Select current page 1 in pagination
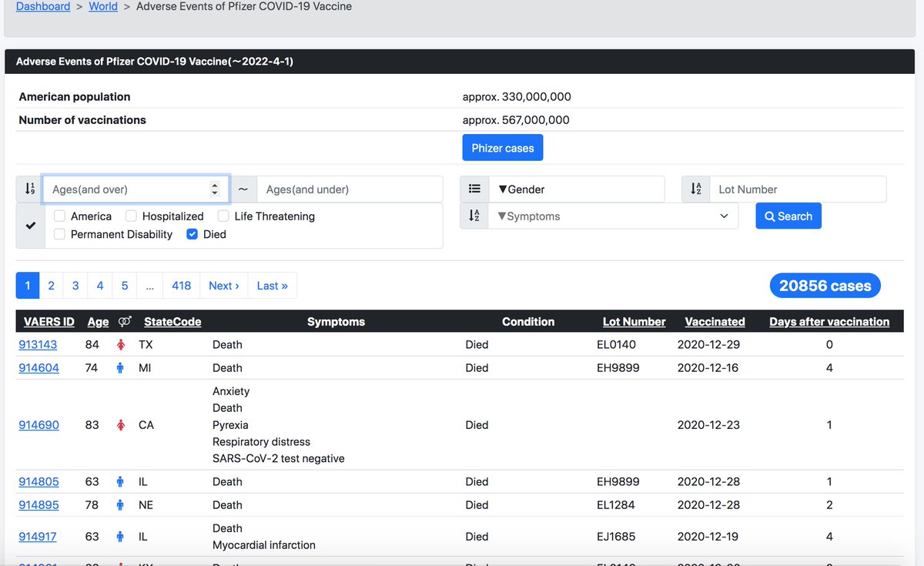Image resolution: width=924 pixels, height=566 pixels. (28, 286)
